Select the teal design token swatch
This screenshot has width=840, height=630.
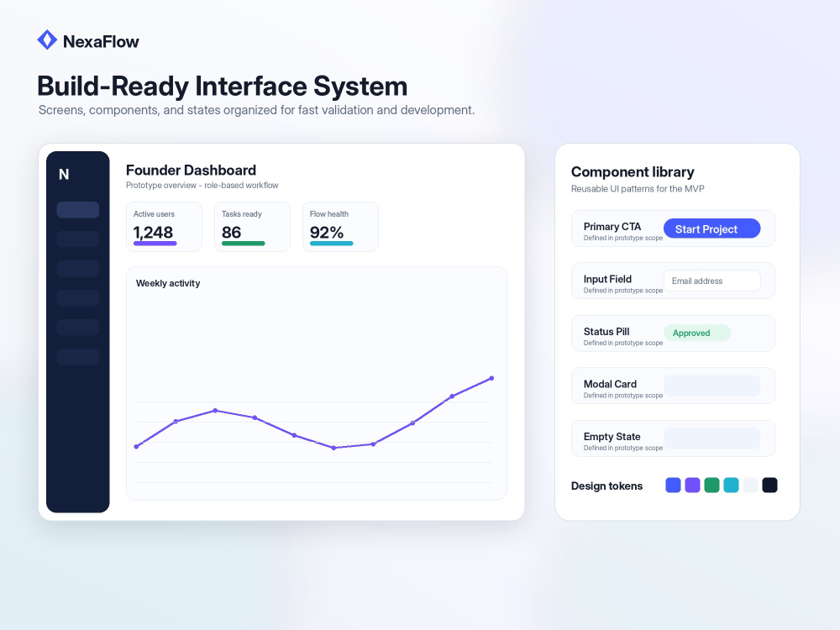coord(732,486)
